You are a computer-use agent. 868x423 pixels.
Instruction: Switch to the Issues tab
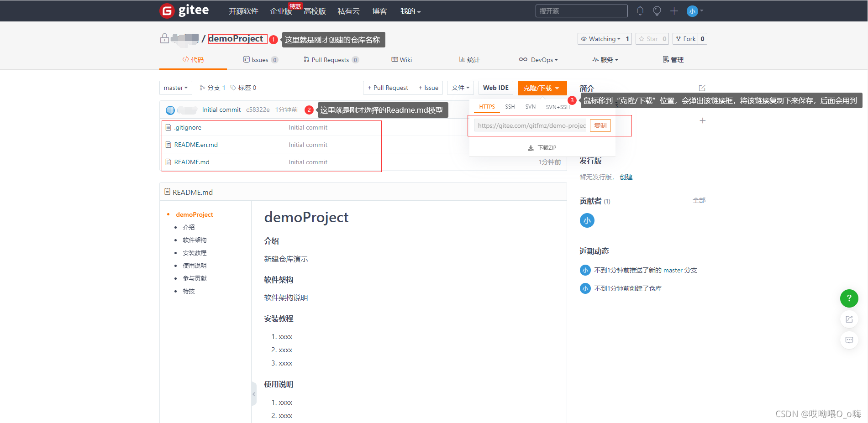261,60
